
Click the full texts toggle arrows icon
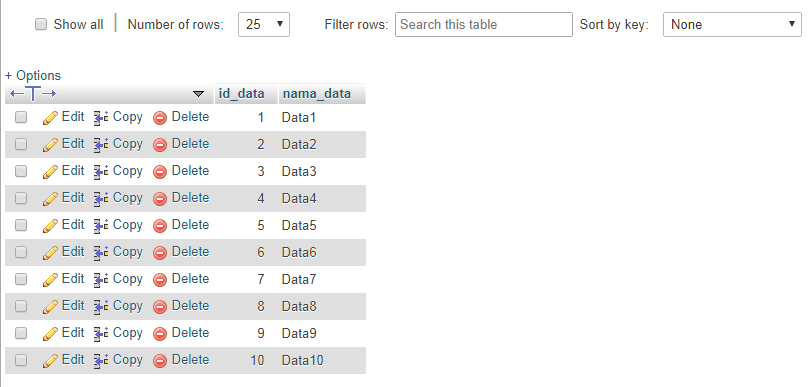point(33,94)
